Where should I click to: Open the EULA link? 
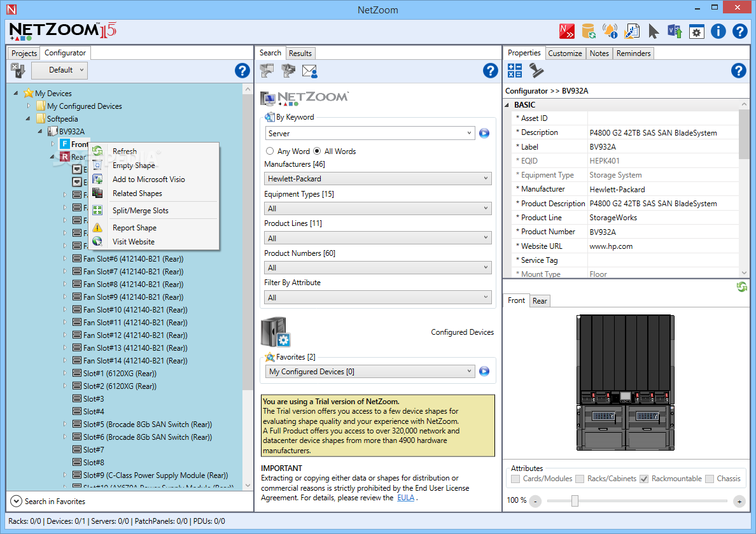point(405,498)
